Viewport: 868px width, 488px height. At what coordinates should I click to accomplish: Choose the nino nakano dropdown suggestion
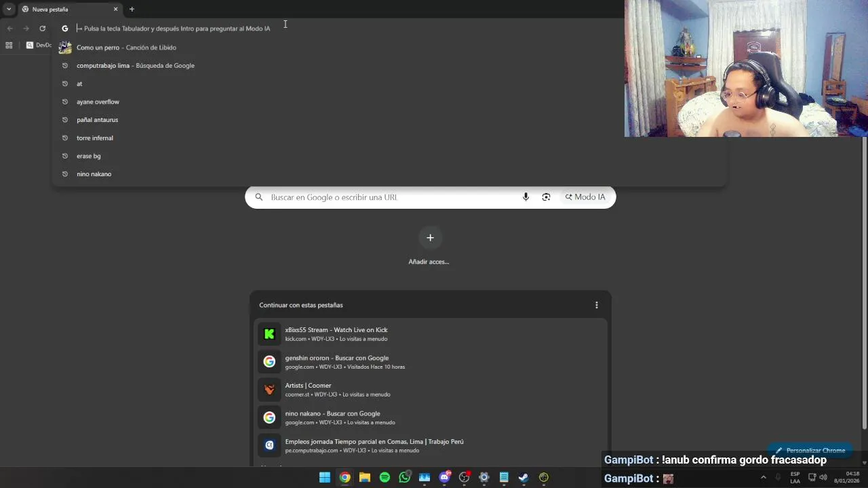(389, 174)
